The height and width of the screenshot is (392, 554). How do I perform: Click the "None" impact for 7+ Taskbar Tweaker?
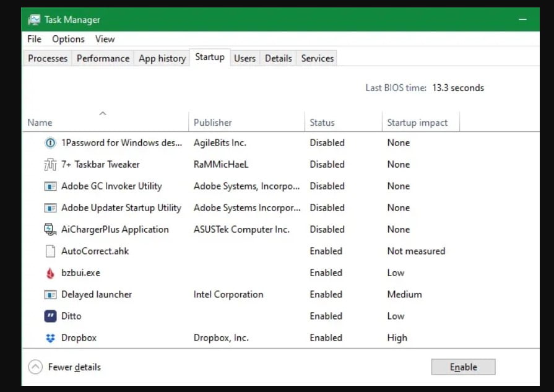399,164
